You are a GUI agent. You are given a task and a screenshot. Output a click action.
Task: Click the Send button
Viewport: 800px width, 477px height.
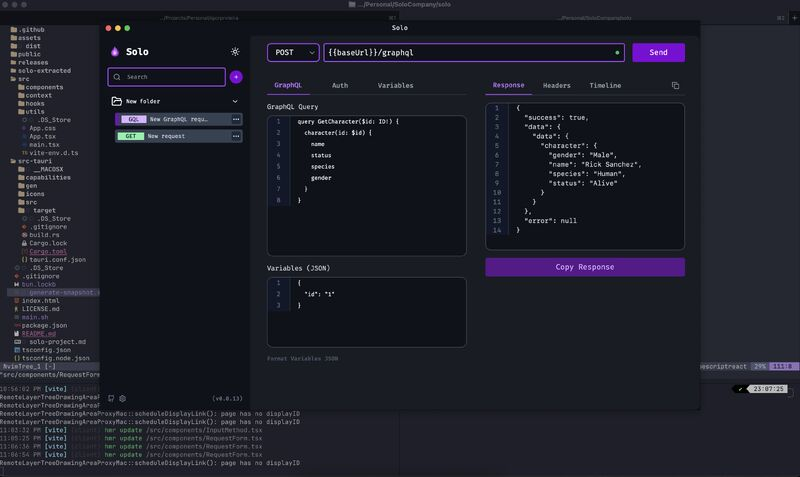click(x=658, y=53)
